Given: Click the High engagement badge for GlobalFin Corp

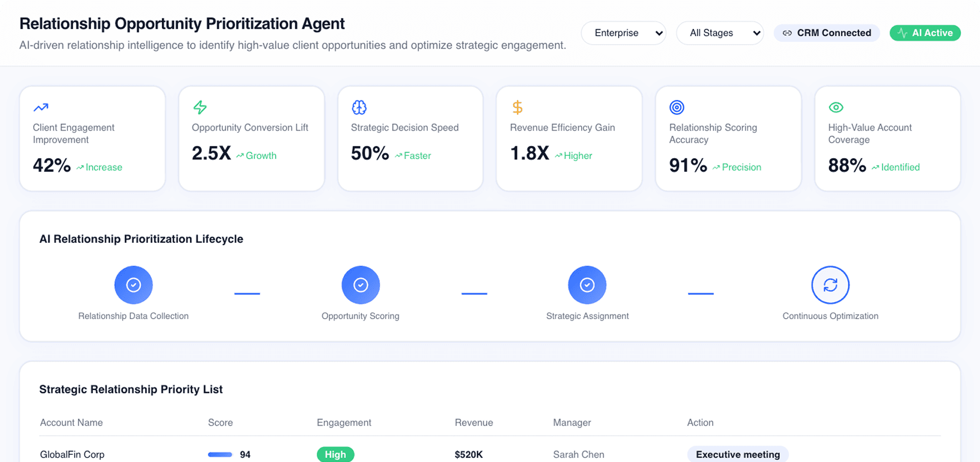Looking at the screenshot, I should point(336,454).
